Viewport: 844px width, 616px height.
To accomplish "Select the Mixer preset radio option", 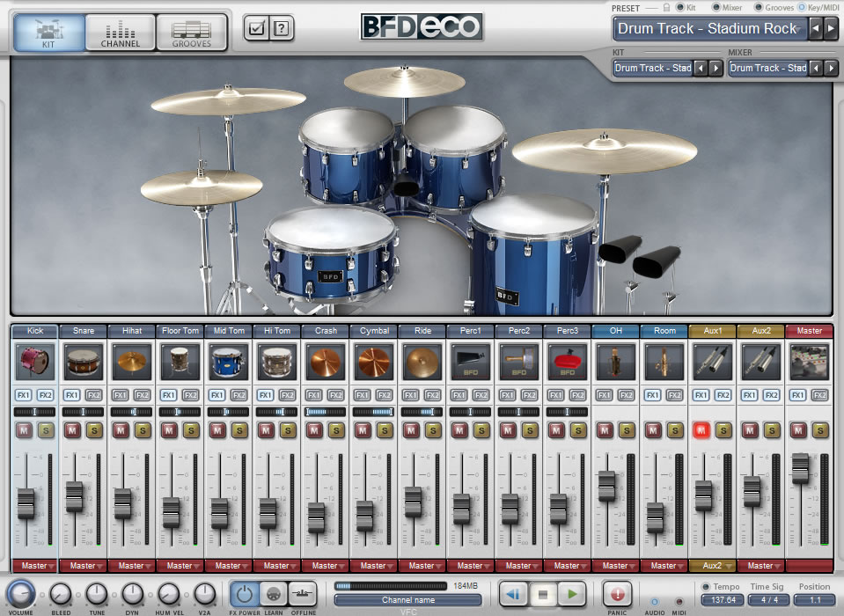I will tap(716, 8).
